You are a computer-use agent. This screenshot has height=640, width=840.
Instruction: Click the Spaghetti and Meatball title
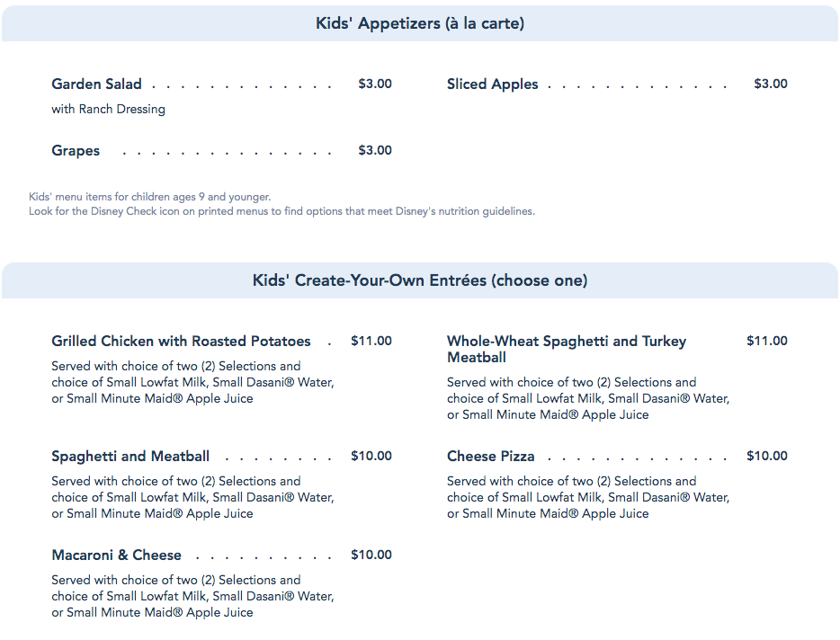pyautogui.click(x=130, y=457)
